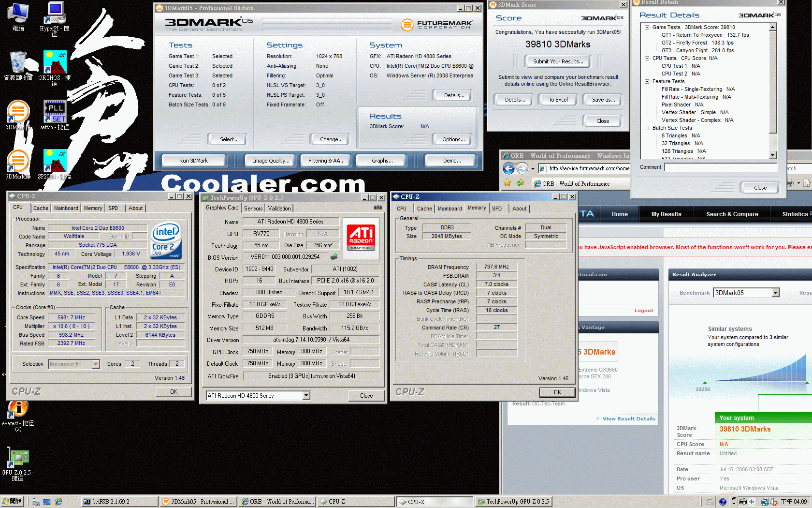This screenshot has width=812, height=508.
Task: Open the Validation tab in GPU-Z
Action: (x=279, y=209)
